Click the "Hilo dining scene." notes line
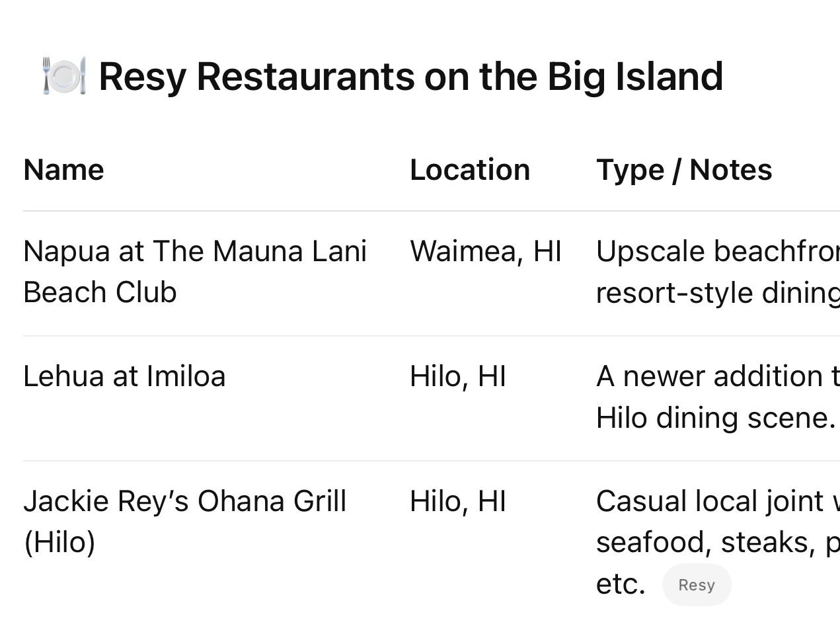 click(x=716, y=418)
